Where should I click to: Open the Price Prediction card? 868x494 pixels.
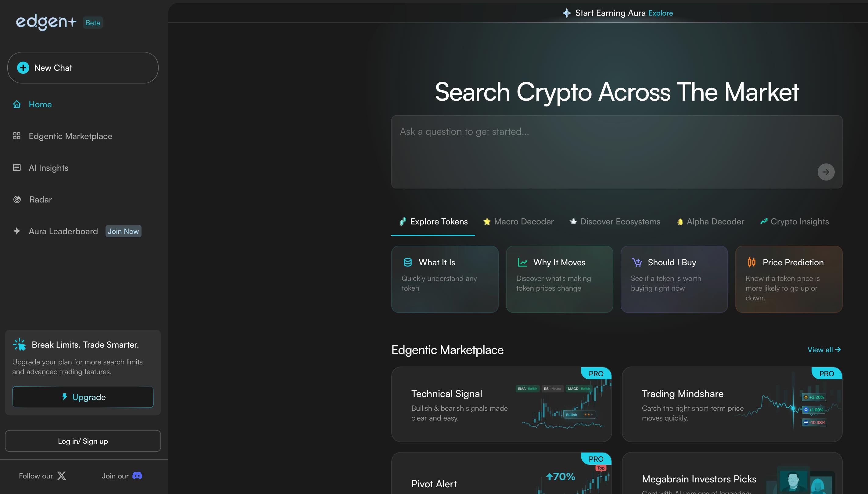789,279
